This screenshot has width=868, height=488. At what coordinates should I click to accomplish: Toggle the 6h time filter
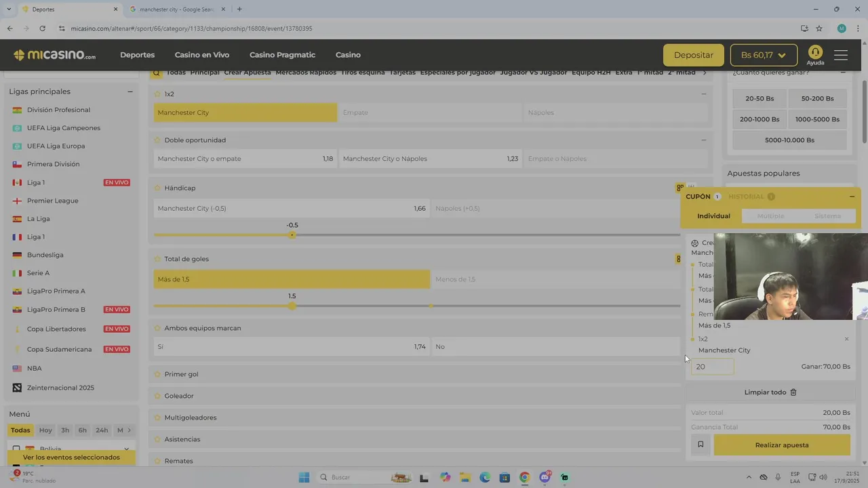pos(82,430)
